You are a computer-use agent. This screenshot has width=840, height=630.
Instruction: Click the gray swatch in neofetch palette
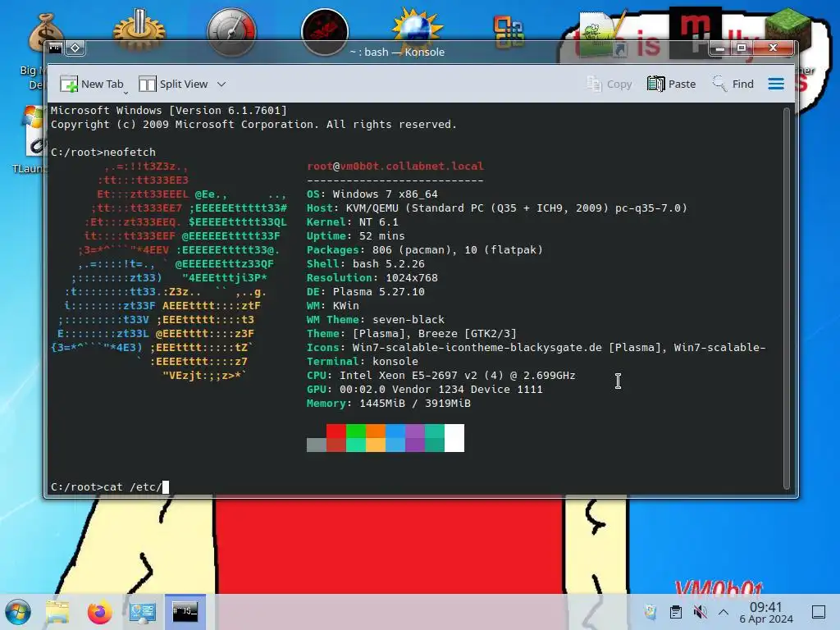click(316, 445)
